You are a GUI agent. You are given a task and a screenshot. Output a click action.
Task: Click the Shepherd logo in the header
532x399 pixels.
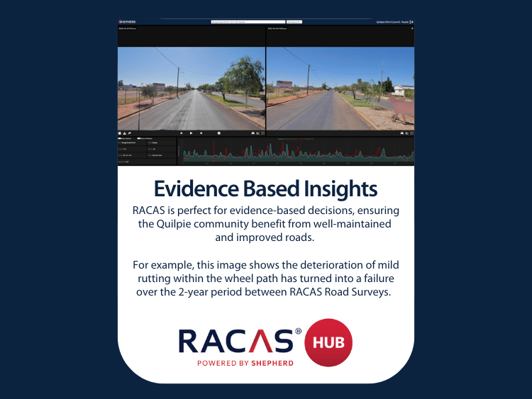pos(127,22)
